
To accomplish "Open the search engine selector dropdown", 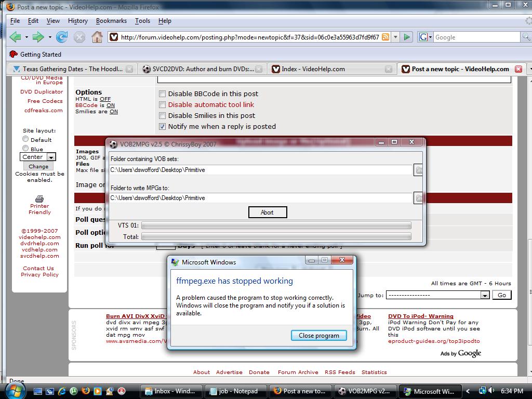I will 425,37.
